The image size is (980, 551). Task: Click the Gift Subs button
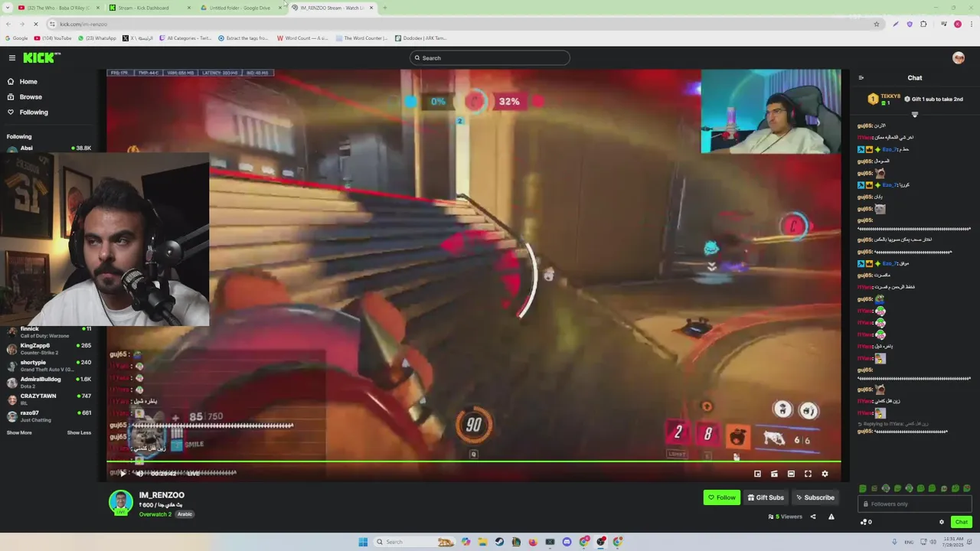pos(766,497)
